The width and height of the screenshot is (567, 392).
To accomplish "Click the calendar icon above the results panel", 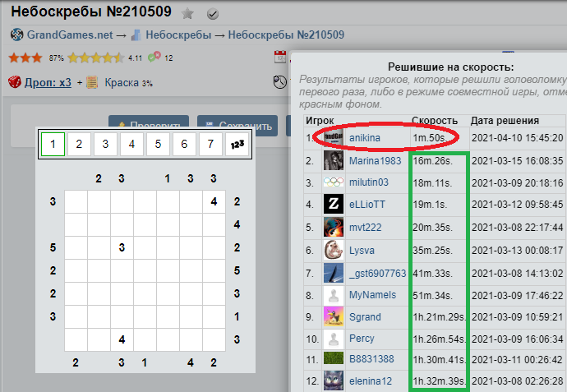I will tap(279, 58).
